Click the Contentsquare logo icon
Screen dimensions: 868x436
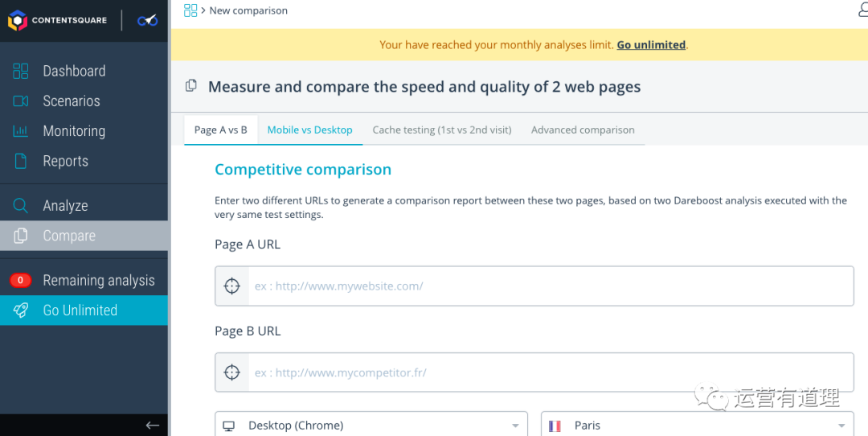tap(18, 20)
